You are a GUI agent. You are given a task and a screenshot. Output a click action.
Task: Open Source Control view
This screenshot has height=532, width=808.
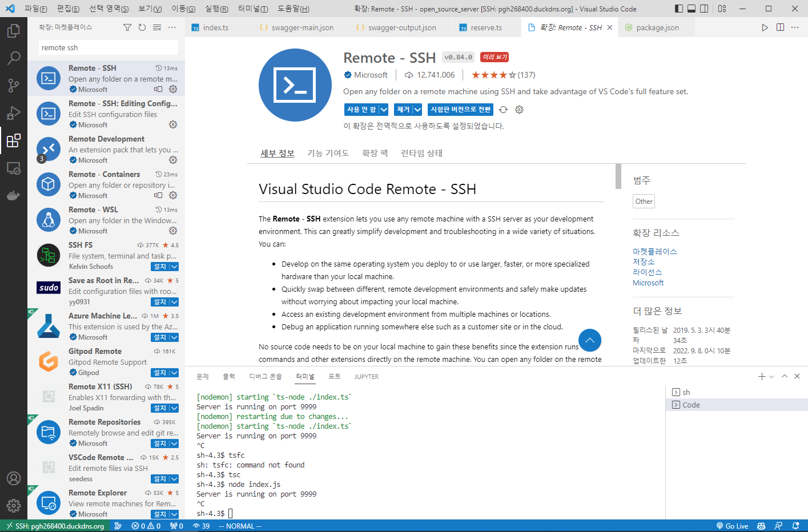(14, 85)
